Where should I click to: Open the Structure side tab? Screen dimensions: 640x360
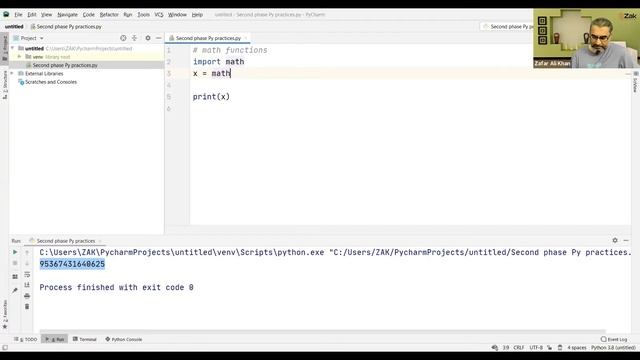[x=5, y=84]
